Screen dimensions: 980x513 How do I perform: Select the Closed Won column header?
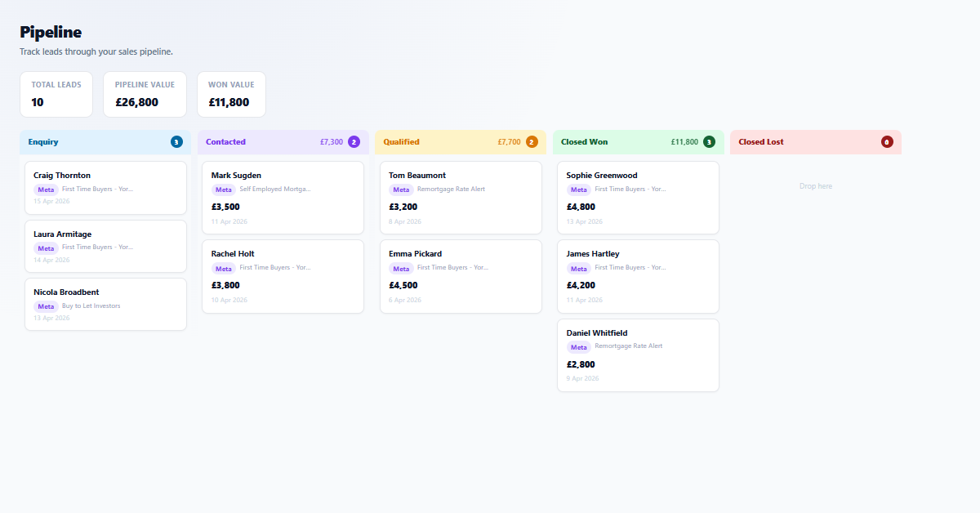point(638,142)
